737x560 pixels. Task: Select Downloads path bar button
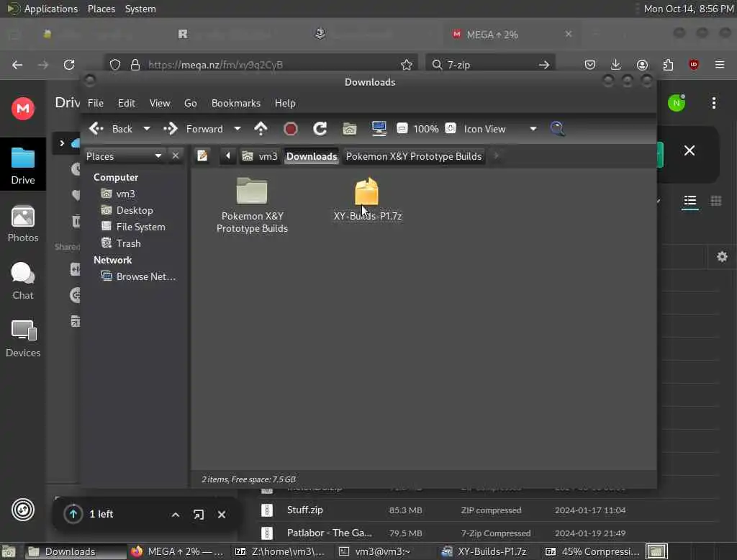312,156
